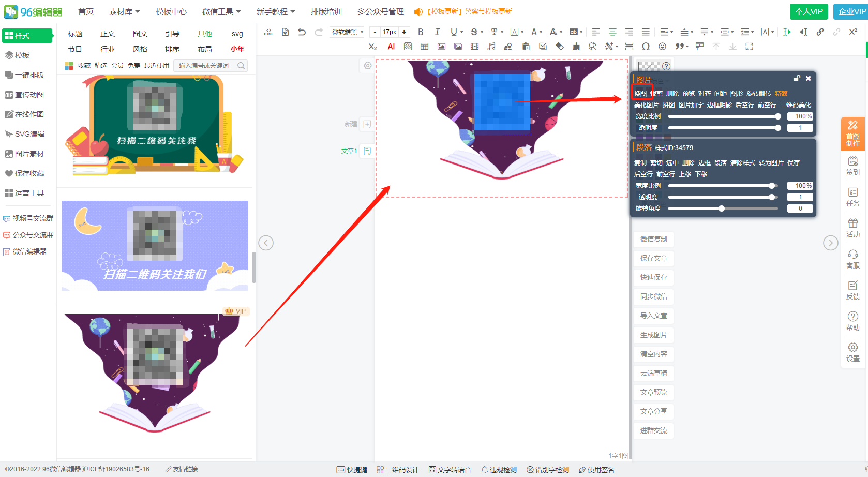Toggle subscript X₂ formatting

click(x=372, y=47)
